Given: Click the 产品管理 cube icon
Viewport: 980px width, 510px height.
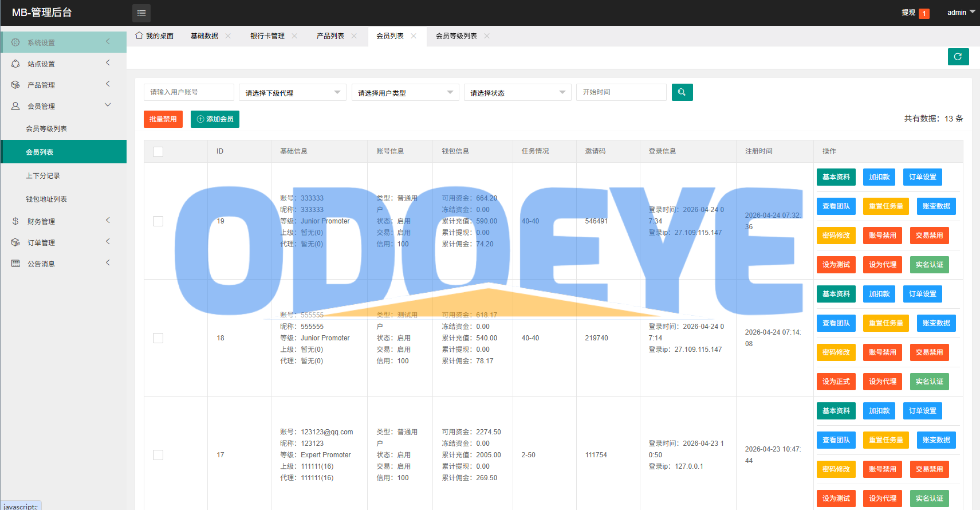Looking at the screenshot, I should [15, 85].
